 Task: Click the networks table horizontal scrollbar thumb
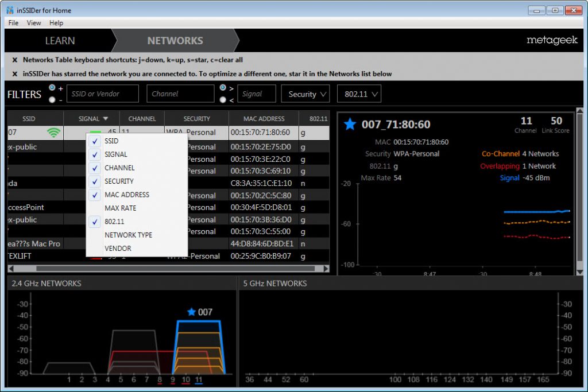tap(176, 269)
